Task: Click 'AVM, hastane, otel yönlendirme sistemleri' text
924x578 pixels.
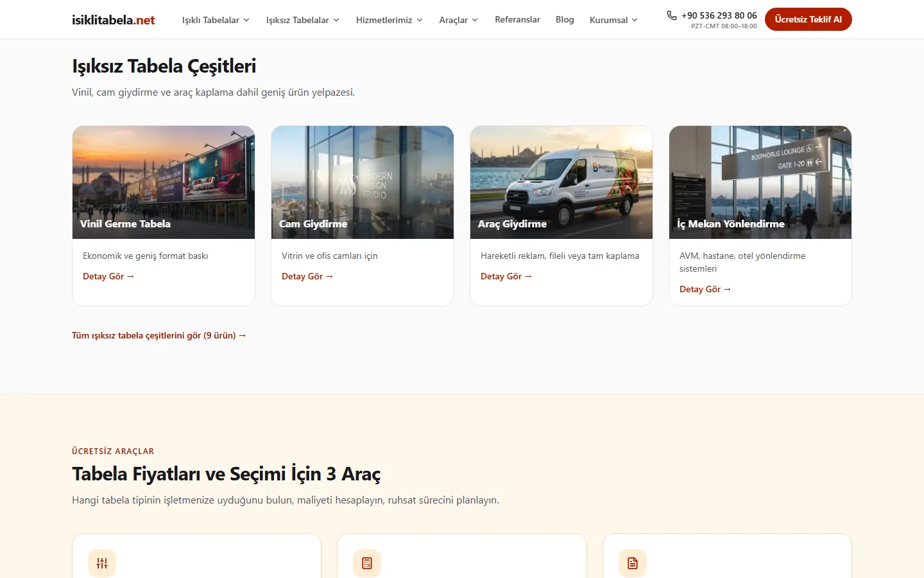Action: (x=742, y=262)
